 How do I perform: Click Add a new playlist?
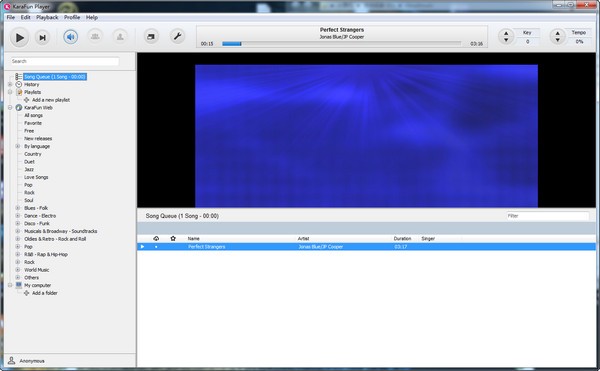point(51,100)
